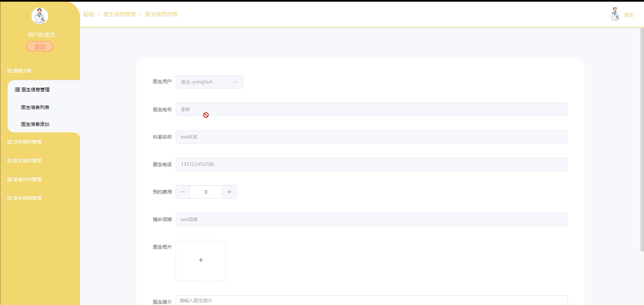
Task: Click the 医生电话 input field
Action: (x=372, y=164)
